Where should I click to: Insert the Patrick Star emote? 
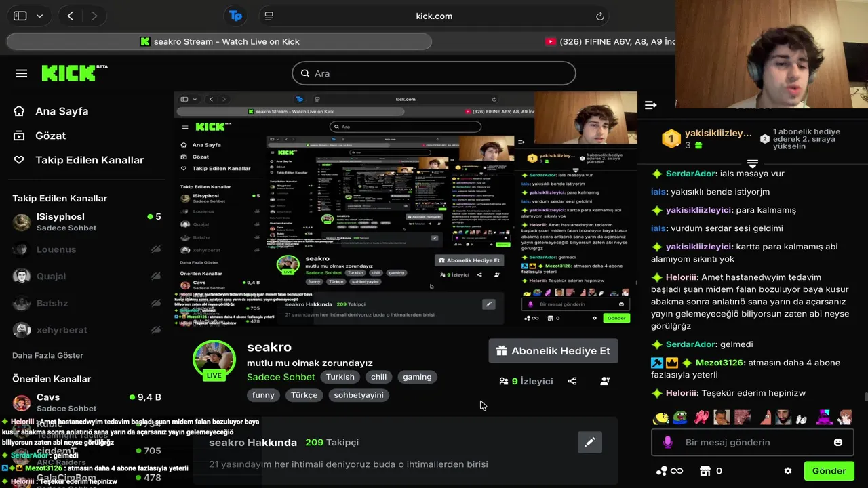pos(765,418)
